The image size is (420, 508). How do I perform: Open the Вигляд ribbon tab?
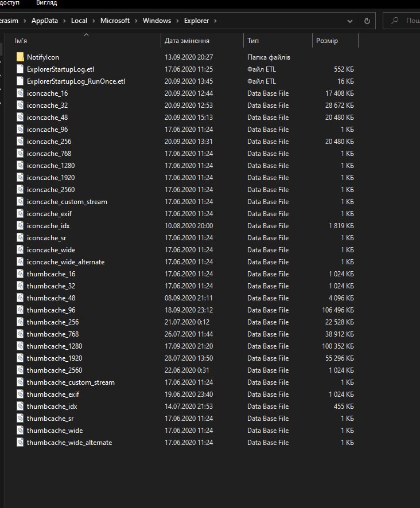pyautogui.click(x=46, y=3)
